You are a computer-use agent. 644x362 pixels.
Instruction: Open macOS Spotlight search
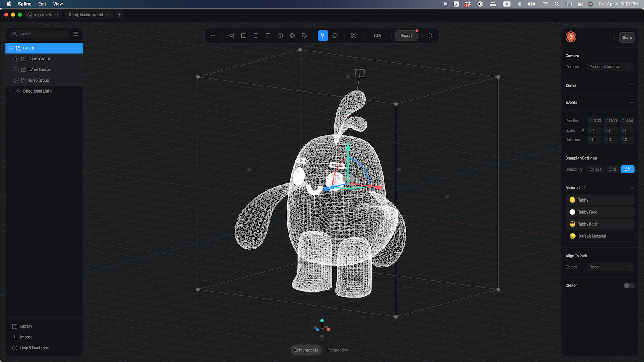(x=557, y=4)
